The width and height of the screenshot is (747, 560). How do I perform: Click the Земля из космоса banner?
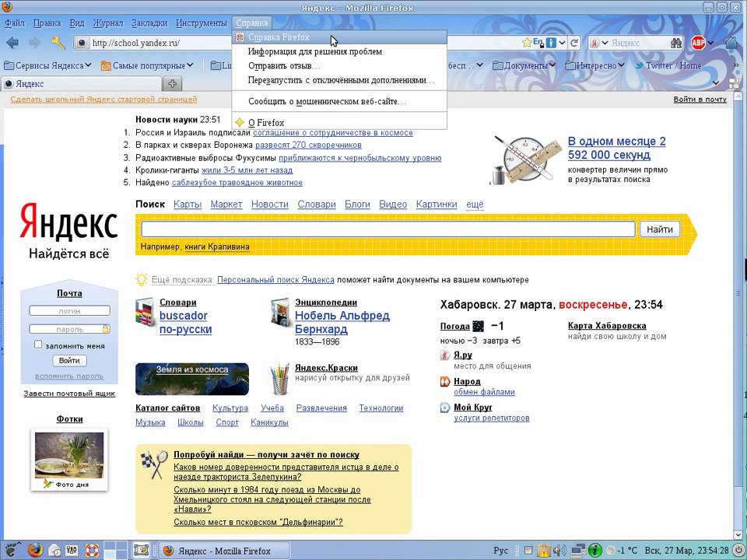[192, 379]
